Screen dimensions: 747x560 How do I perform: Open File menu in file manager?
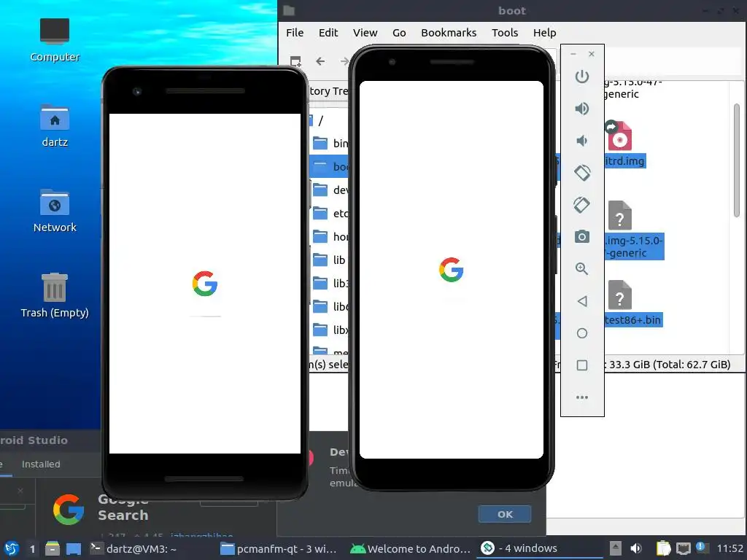(x=295, y=32)
